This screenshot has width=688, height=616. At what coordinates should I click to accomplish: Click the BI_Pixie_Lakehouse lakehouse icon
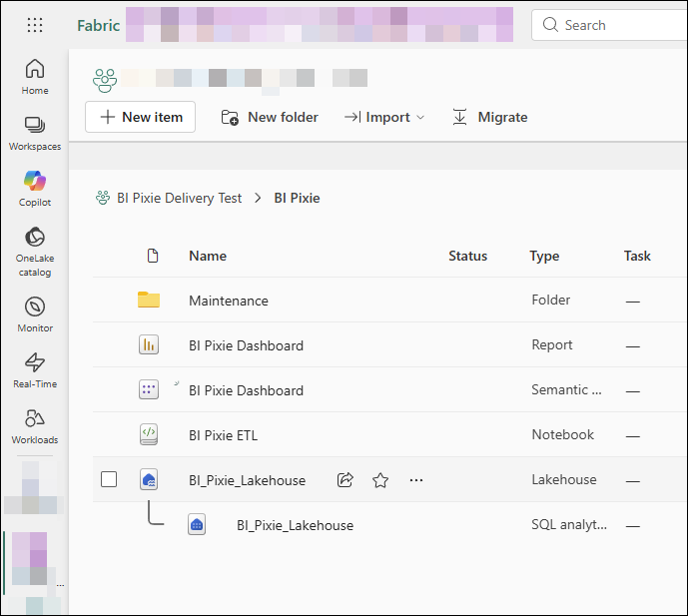[x=149, y=479]
